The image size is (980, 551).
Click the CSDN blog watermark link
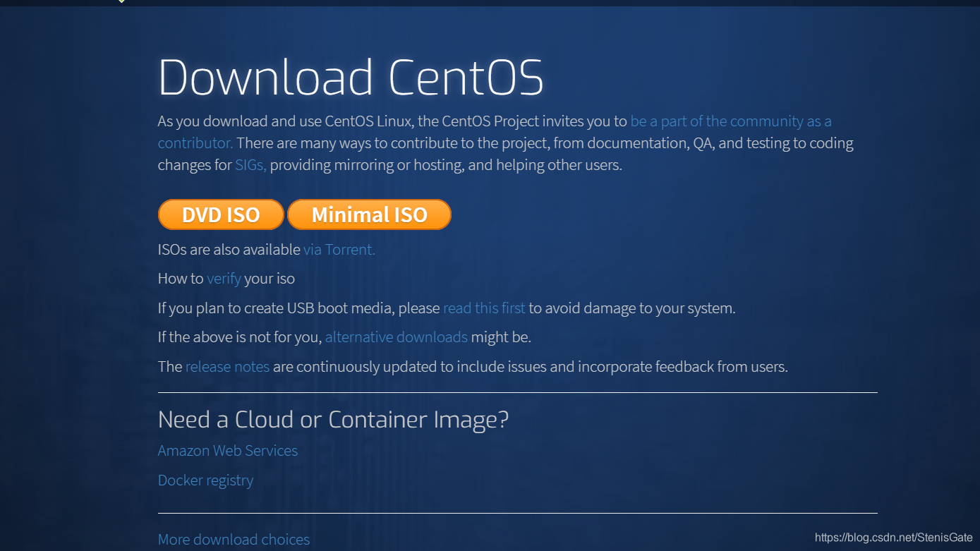click(893, 536)
